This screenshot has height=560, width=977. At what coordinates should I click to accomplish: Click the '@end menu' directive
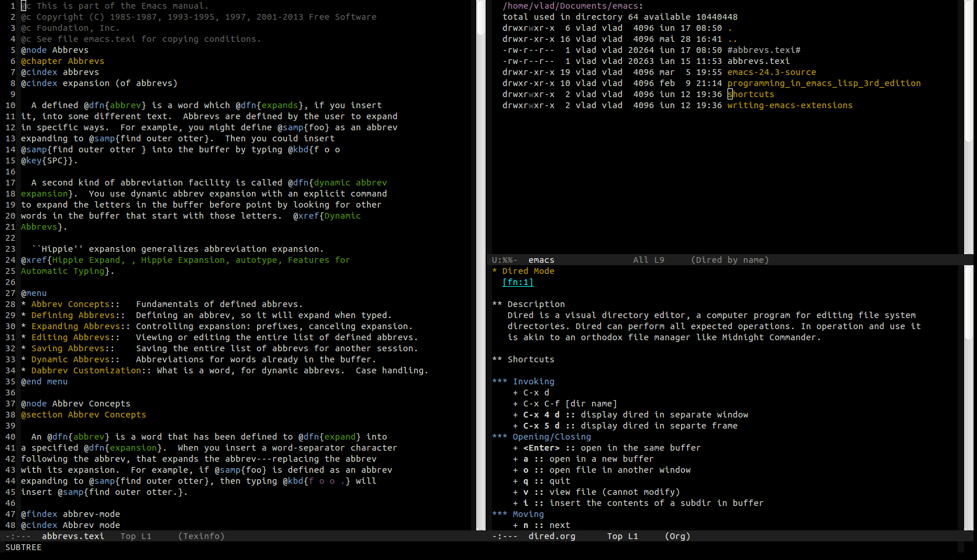(x=44, y=381)
